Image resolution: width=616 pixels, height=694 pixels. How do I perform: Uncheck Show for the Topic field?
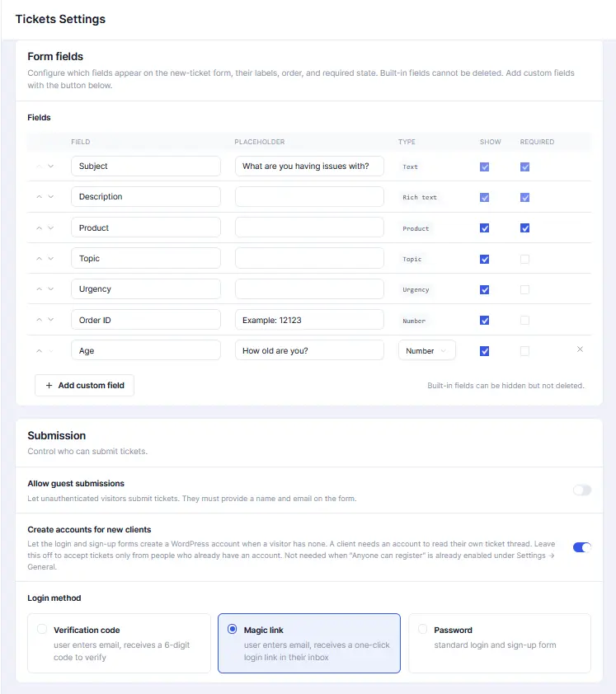click(485, 259)
